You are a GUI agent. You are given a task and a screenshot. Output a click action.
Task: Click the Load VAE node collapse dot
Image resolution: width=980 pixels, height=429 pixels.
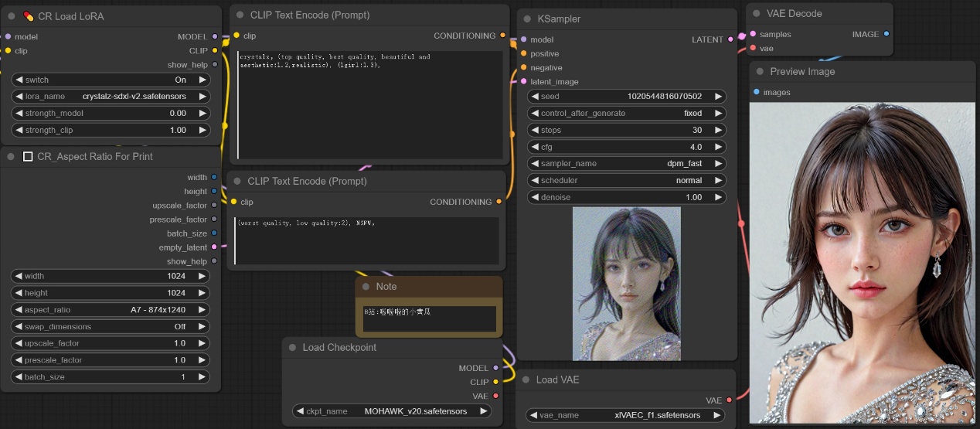coord(526,380)
